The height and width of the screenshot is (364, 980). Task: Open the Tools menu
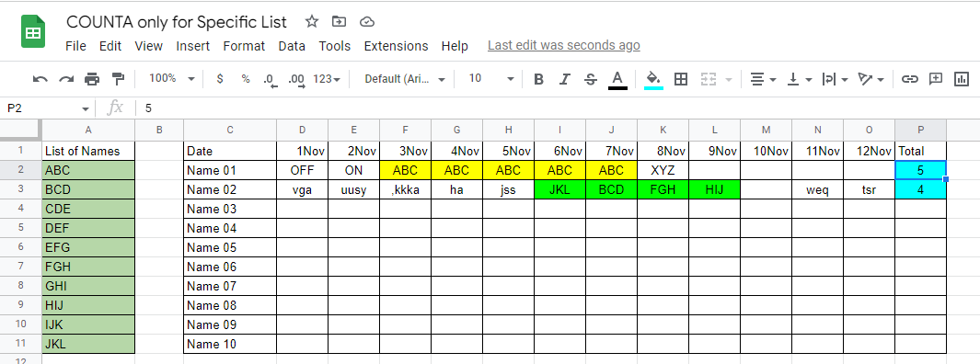[334, 46]
